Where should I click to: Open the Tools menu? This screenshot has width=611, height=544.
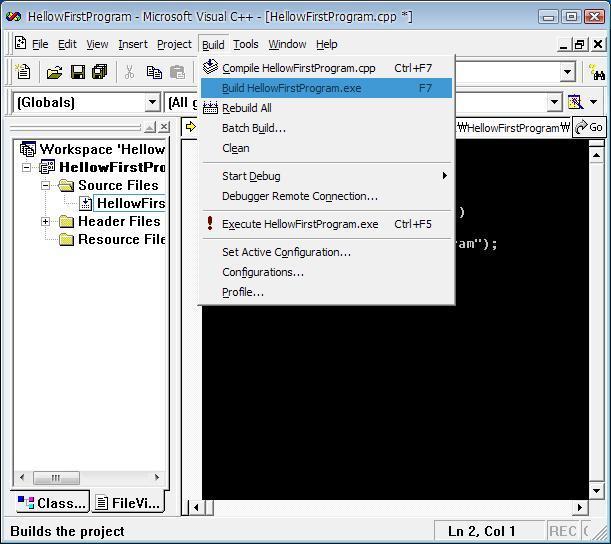pyautogui.click(x=246, y=44)
